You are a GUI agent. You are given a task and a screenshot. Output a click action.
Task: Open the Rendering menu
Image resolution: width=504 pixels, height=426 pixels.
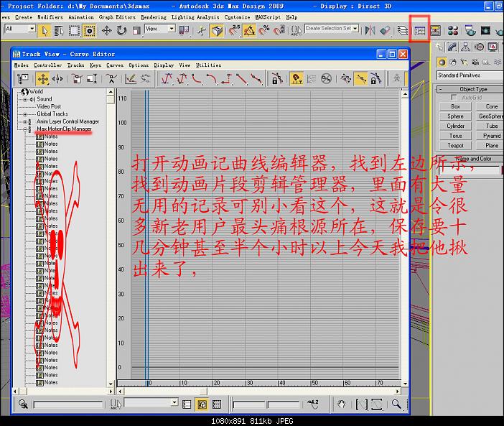click(x=153, y=17)
